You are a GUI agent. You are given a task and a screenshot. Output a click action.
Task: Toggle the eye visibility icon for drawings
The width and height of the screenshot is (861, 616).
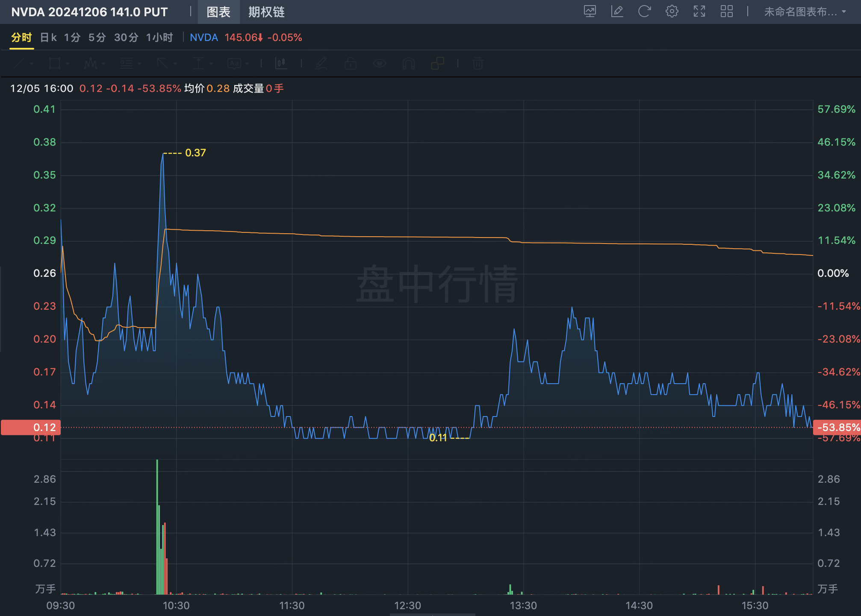pos(379,64)
